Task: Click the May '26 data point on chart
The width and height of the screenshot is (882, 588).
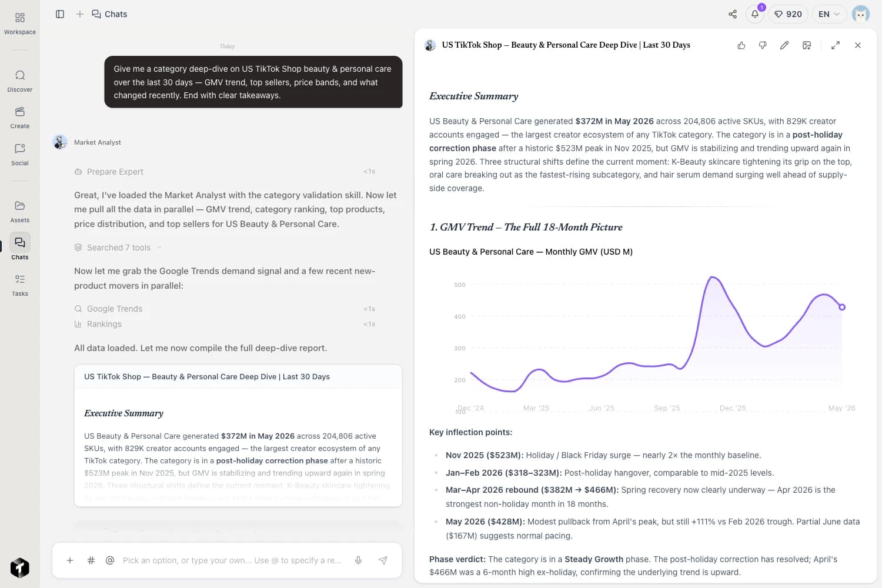Action: click(x=842, y=307)
